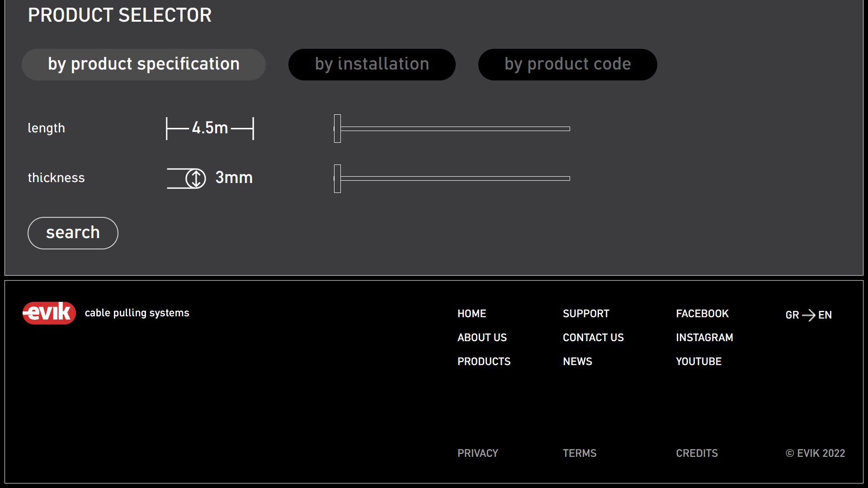Switch language to GR
The width and height of the screenshot is (868, 488).
(792, 315)
